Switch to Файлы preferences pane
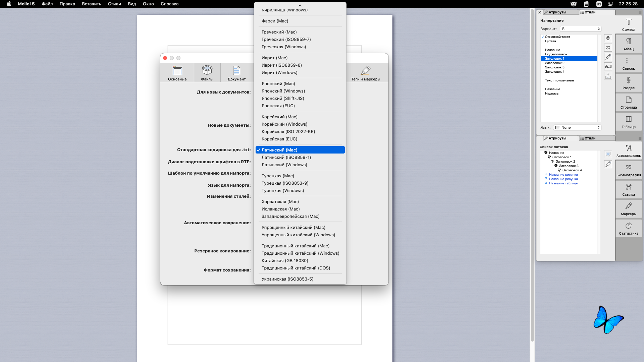644x362 pixels. [x=207, y=73]
